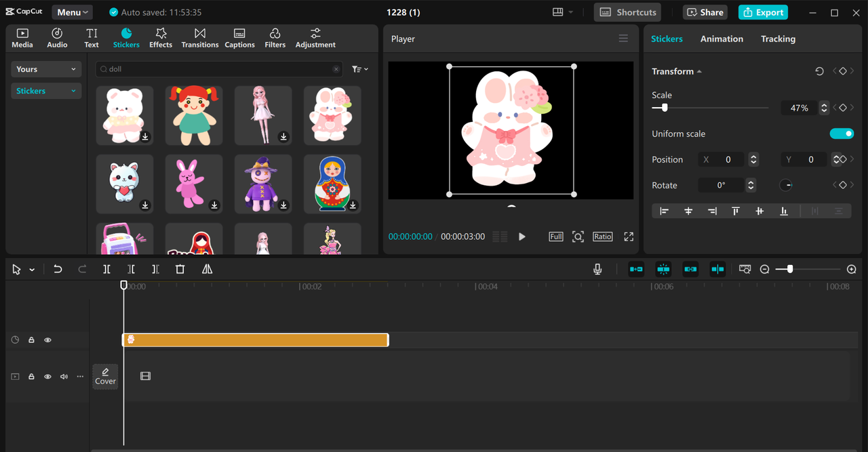Image resolution: width=868 pixels, height=452 pixels.
Task: Click the Full preview quality button
Action: tap(556, 237)
